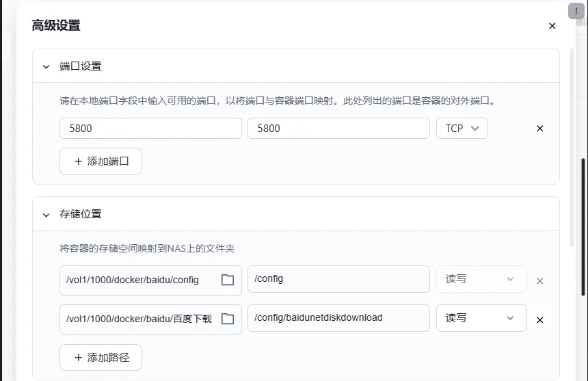Open the three-dot menu at top right
This screenshot has width=588, height=381.
[x=576, y=12]
